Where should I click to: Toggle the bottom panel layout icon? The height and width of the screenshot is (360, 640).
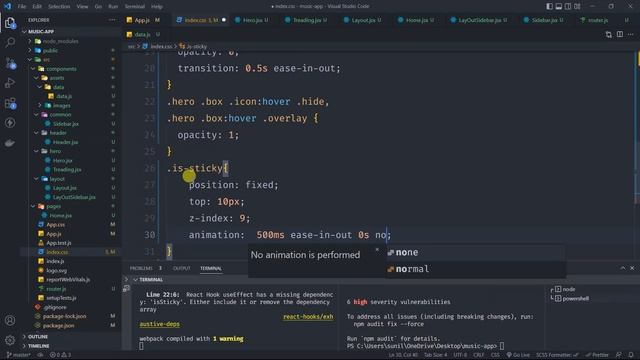pos(559,6)
